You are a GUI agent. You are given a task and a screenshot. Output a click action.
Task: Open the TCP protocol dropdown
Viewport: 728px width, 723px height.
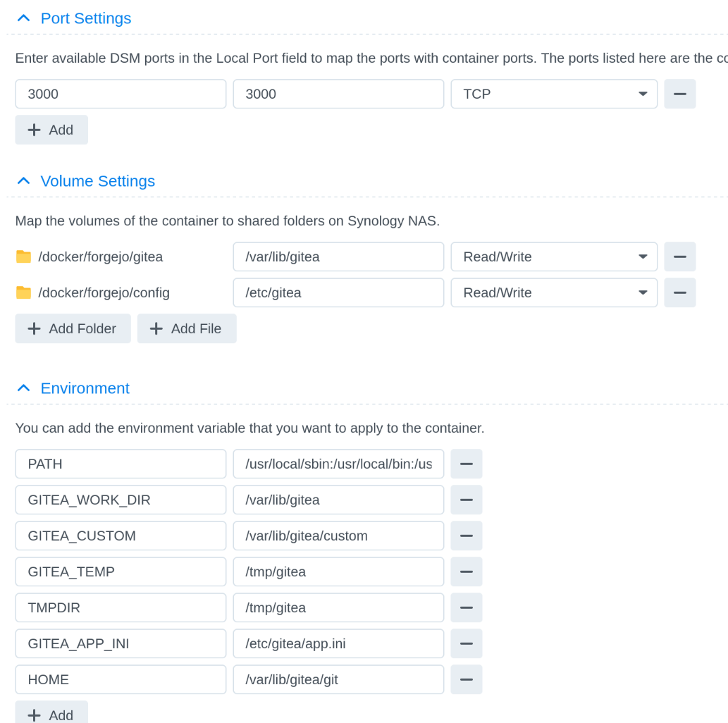[x=554, y=94]
